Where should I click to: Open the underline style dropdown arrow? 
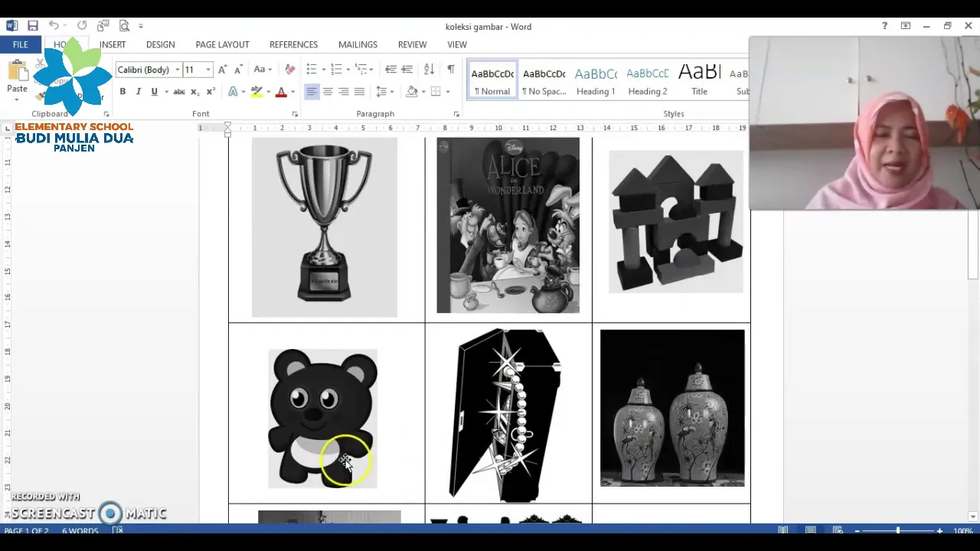click(x=165, y=92)
